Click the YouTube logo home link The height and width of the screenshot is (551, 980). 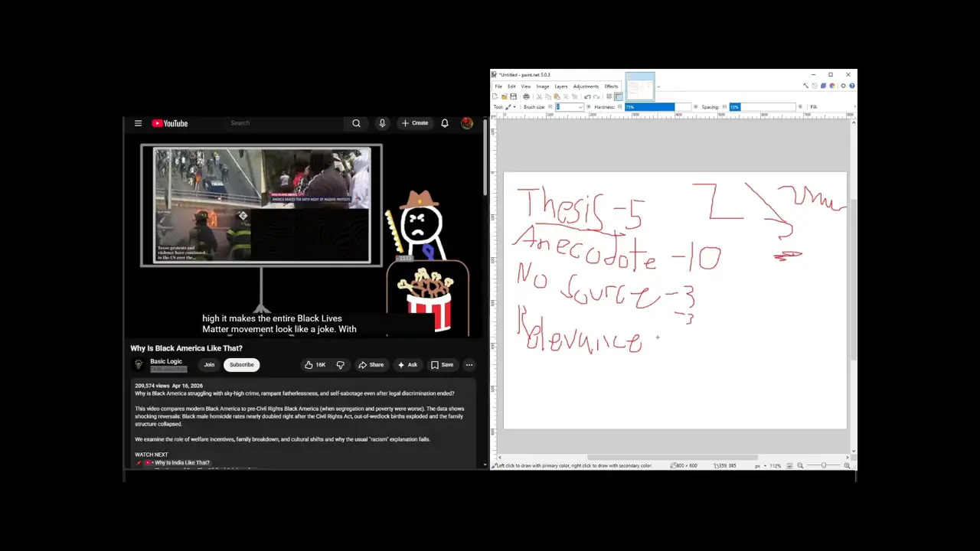pyautogui.click(x=169, y=123)
